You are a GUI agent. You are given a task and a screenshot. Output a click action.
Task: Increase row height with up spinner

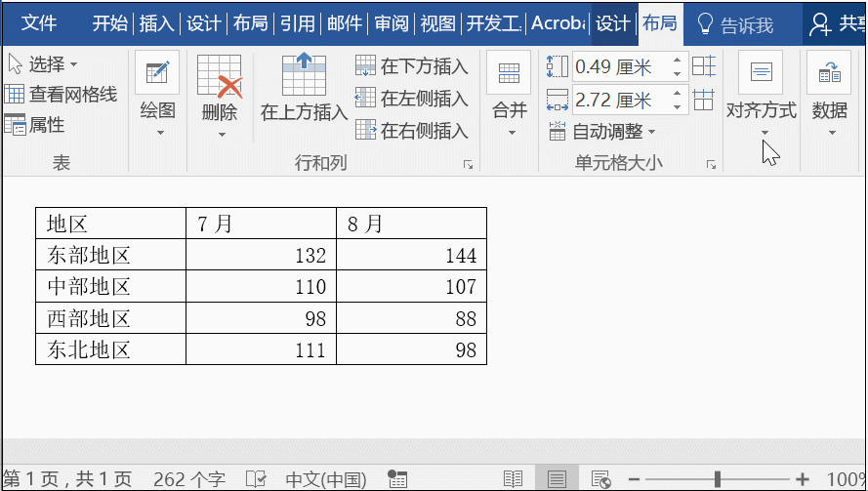[x=677, y=61]
